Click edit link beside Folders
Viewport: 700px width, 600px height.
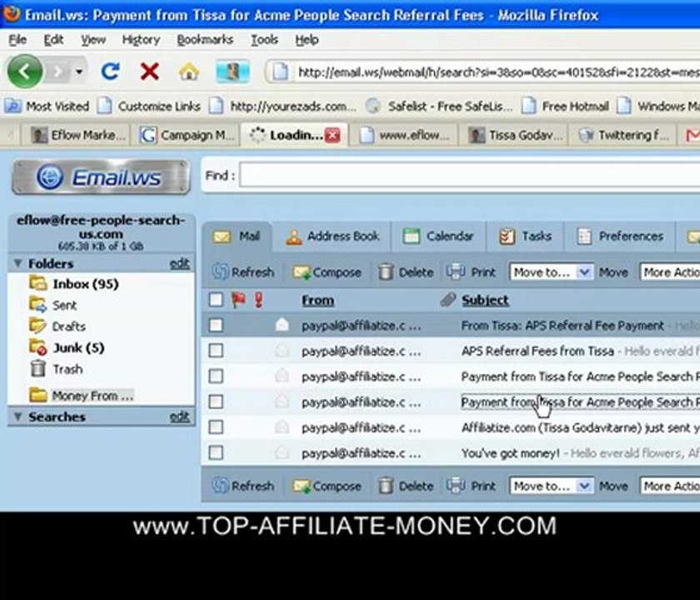pyautogui.click(x=179, y=263)
